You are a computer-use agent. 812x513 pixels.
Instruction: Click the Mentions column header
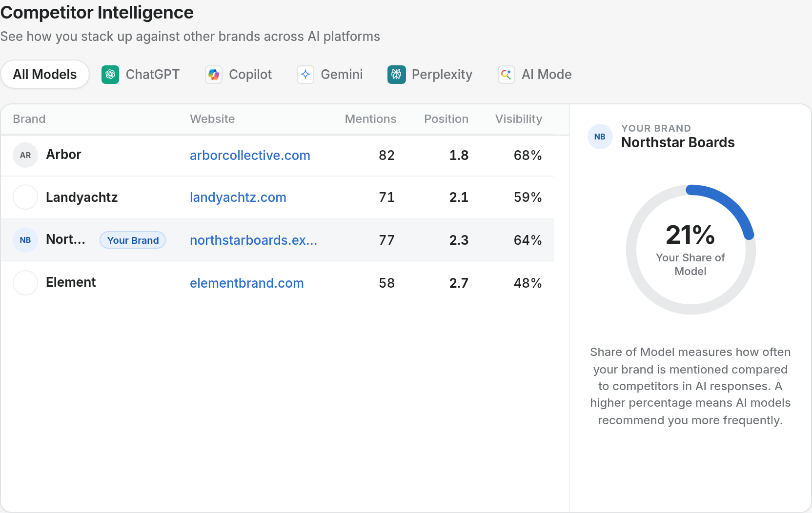[370, 119]
